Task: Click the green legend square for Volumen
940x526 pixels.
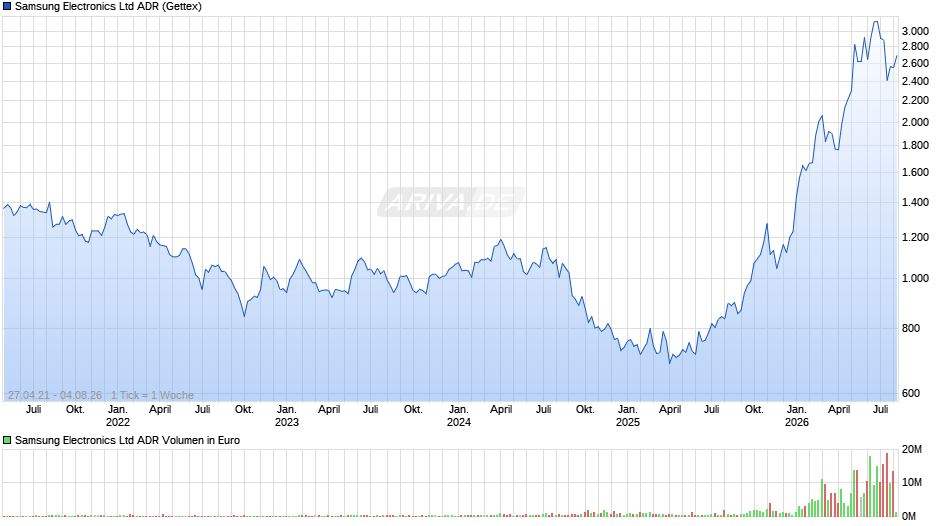Action: [7, 440]
